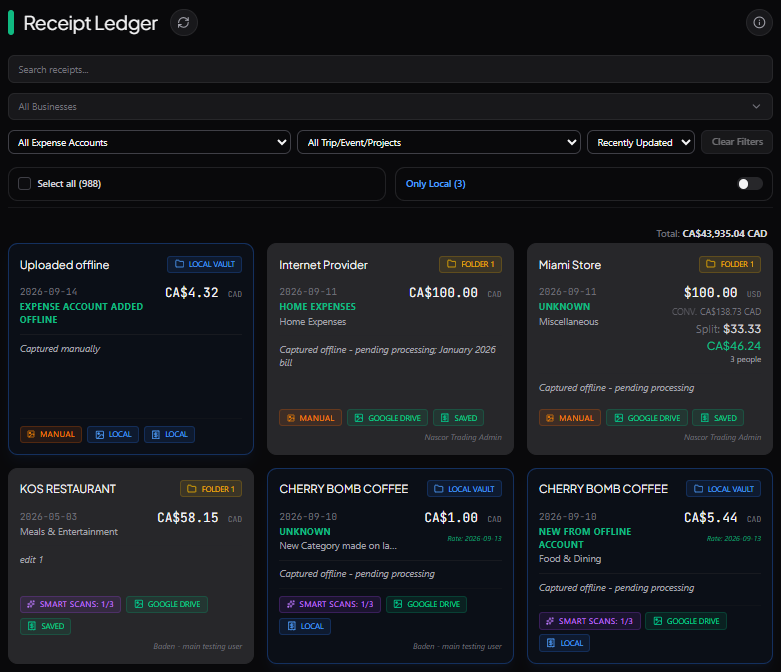Check the Select all (988) checkbox
This screenshot has width=781, height=672.
tap(24, 184)
